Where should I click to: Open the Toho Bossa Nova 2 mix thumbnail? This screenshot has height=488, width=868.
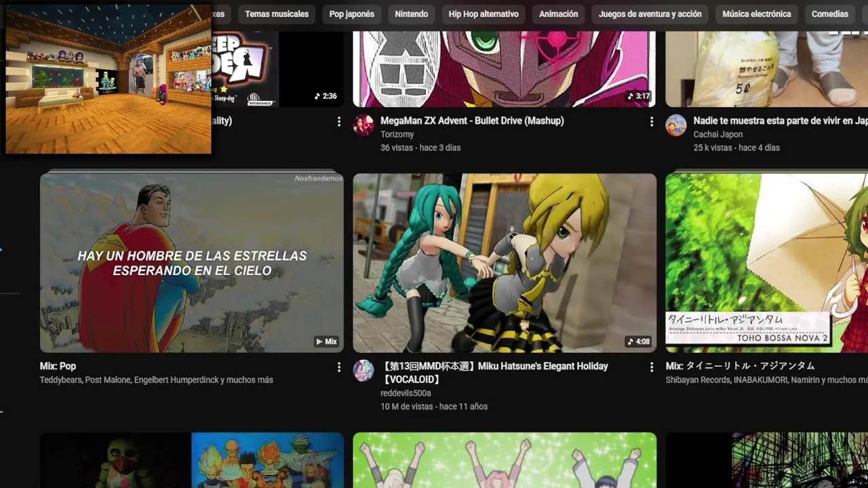pos(767,263)
